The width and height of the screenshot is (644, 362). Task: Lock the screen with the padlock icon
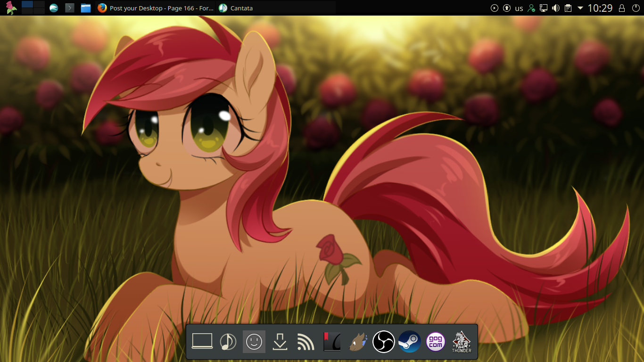coord(622,8)
